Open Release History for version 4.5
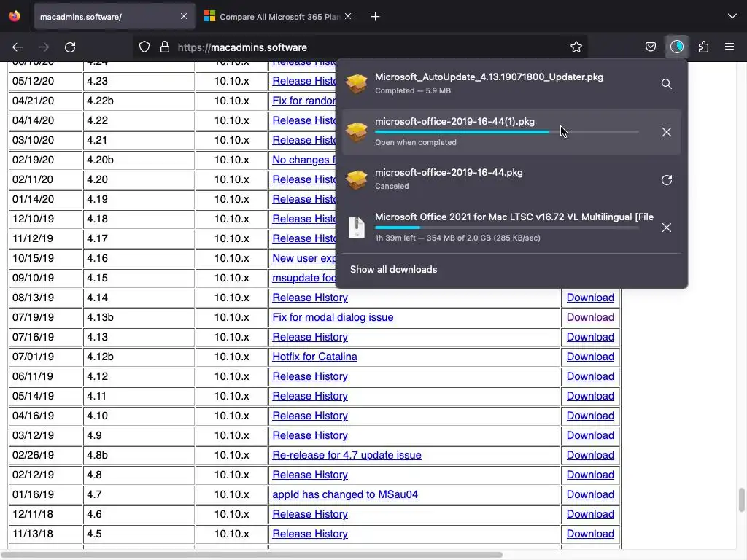 (310, 534)
